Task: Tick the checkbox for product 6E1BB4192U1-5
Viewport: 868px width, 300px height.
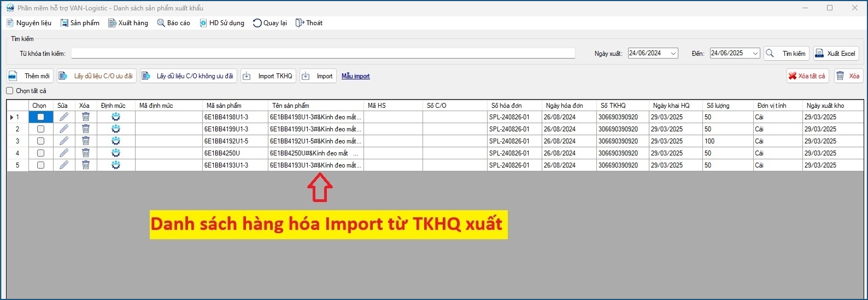Action: (x=40, y=141)
